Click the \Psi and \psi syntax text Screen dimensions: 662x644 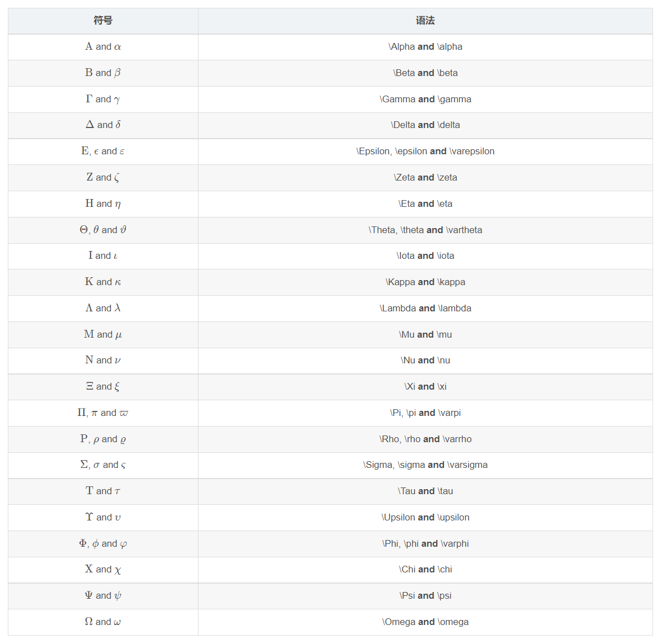425,596
